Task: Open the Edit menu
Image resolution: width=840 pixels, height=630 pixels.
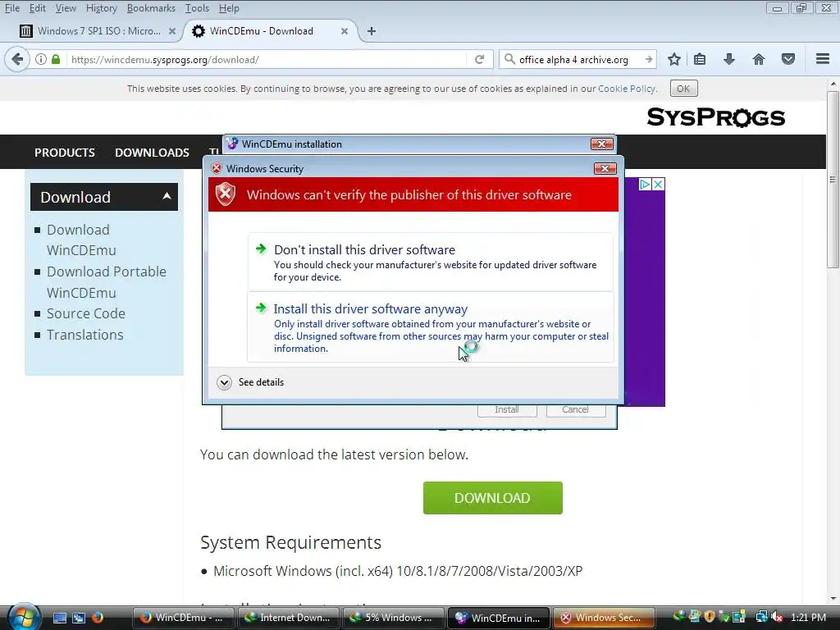Action: [38, 8]
